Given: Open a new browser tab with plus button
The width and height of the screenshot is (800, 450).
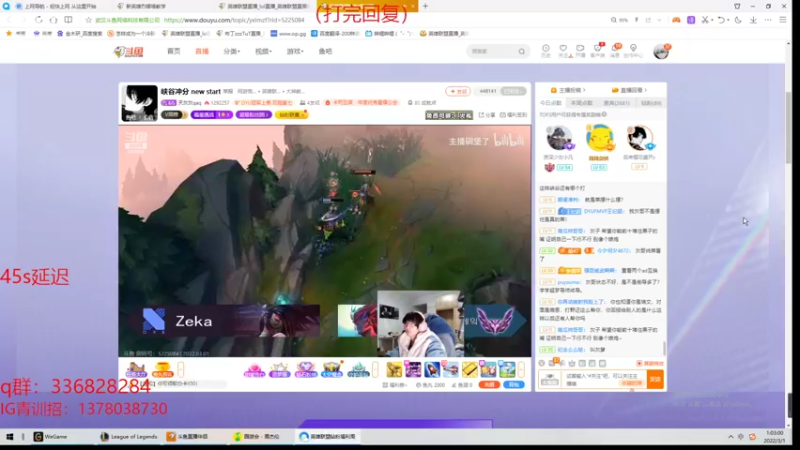Looking at the screenshot, I should tap(426, 6).
